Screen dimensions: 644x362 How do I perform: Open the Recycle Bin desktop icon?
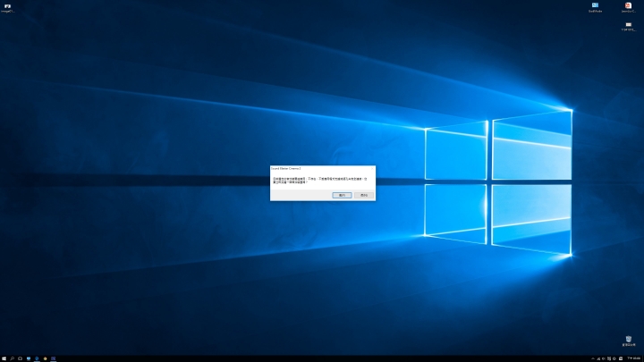click(629, 341)
